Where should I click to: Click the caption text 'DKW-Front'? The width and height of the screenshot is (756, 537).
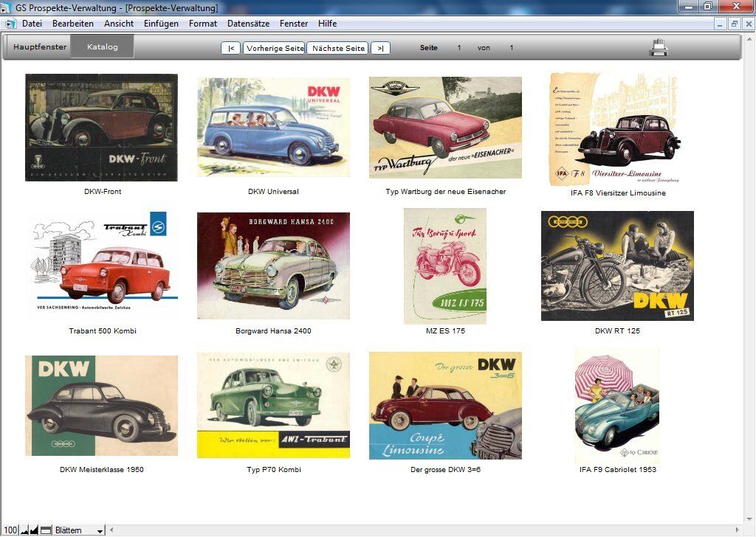point(103,191)
